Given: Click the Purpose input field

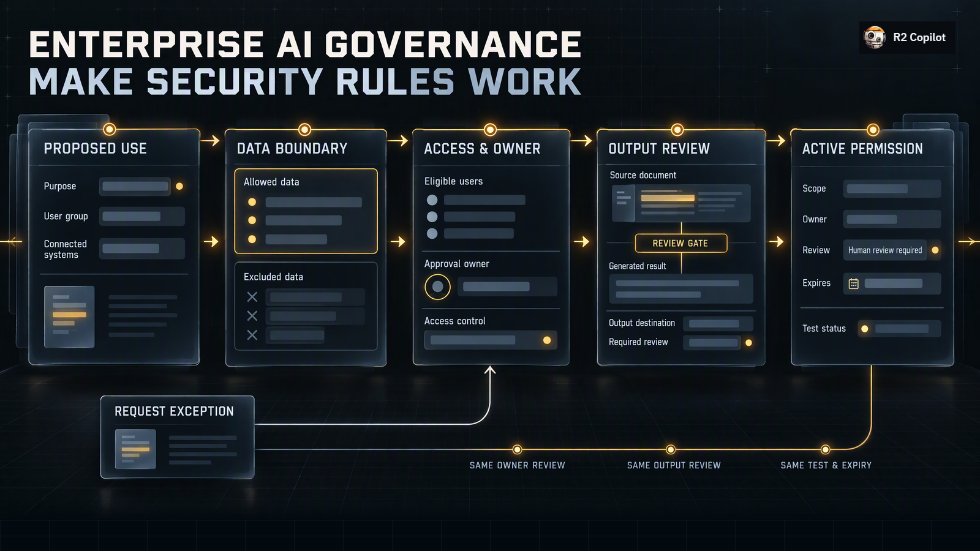Looking at the screenshot, I should point(135,186).
